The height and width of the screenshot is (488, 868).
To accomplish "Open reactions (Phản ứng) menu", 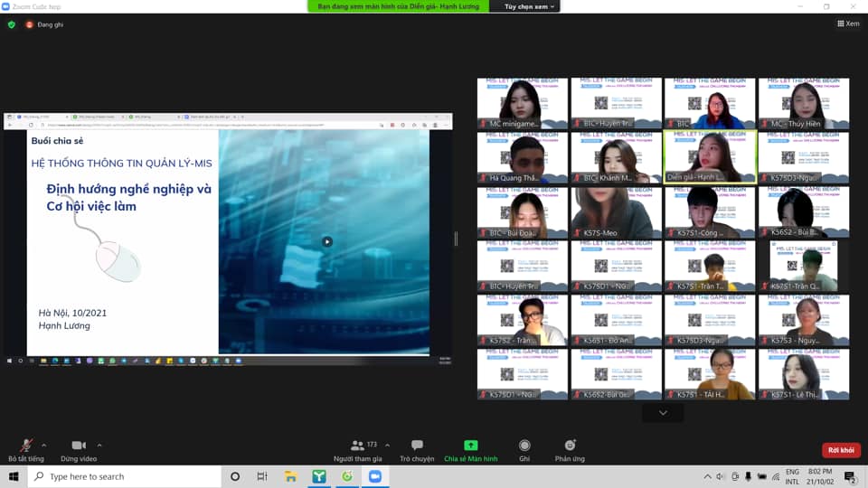I will click(570, 446).
